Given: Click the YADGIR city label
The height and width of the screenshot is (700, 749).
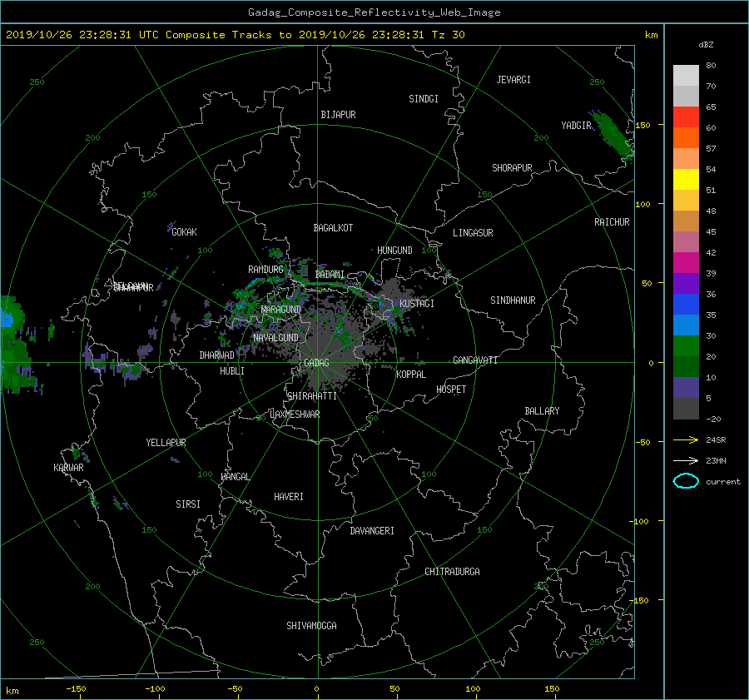Looking at the screenshot, I should pyautogui.click(x=576, y=126).
